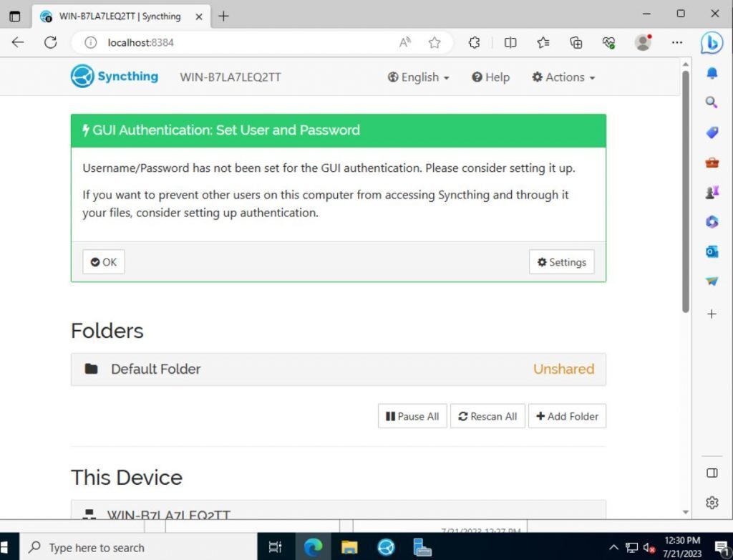Viewport: 733px width, 560px height.
Task: Open Syncthing app from the taskbar
Action: click(x=386, y=547)
